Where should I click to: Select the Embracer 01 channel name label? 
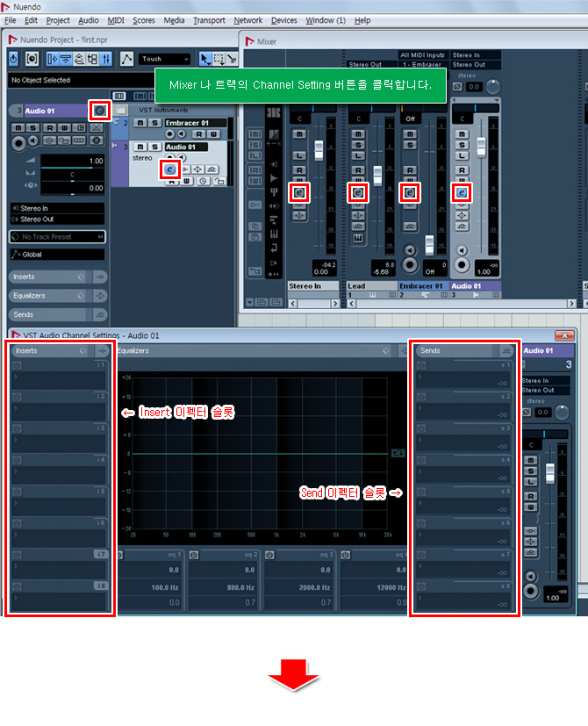point(423,286)
